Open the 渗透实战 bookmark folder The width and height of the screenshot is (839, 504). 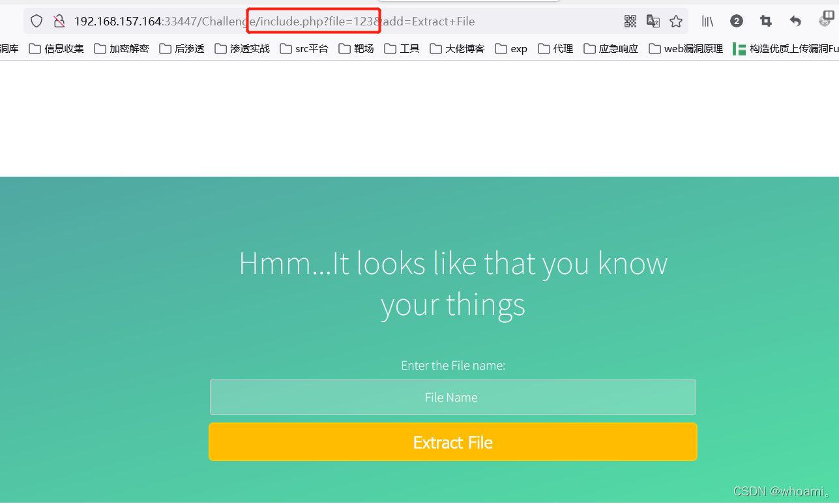click(242, 48)
